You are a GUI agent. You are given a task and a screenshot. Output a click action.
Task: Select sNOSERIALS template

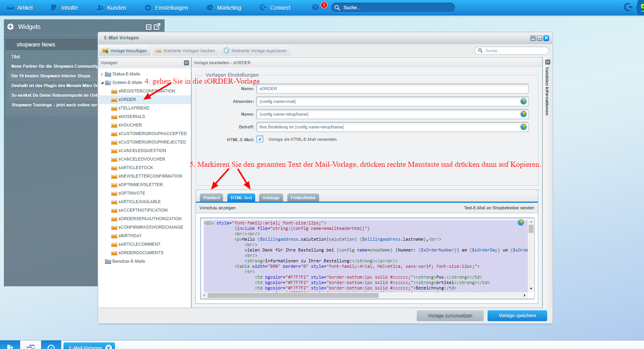click(132, 116)
